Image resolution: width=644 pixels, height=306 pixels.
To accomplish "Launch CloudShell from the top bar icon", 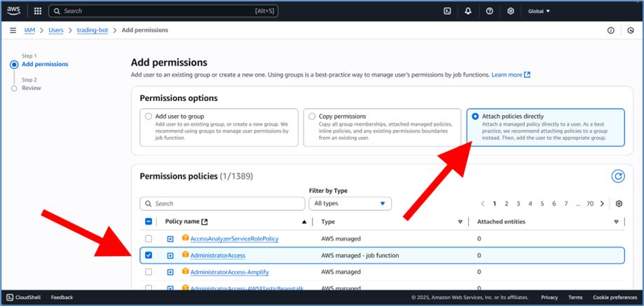I will (447, 11).
